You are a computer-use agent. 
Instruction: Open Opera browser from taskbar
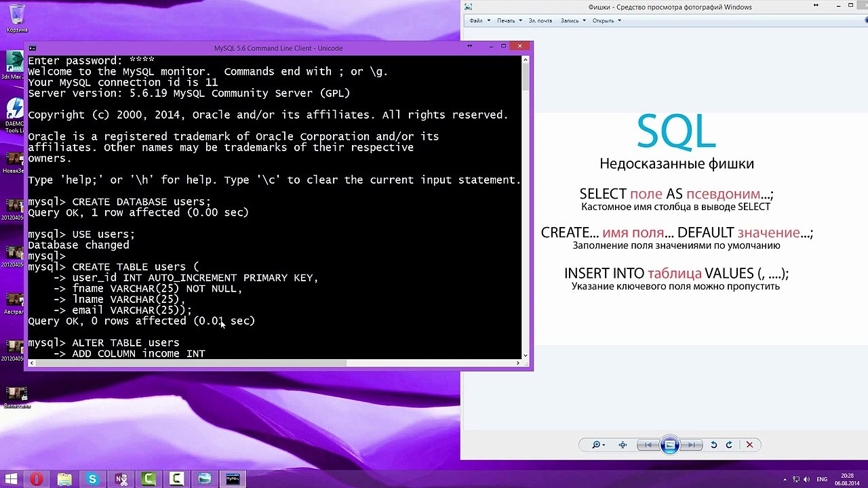tap(37, 479)
